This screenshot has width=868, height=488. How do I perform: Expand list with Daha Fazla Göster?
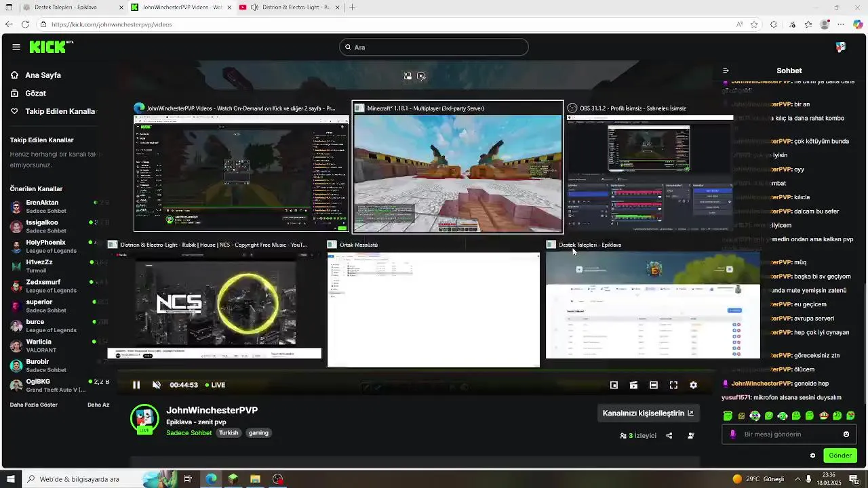tap(34, 405)
